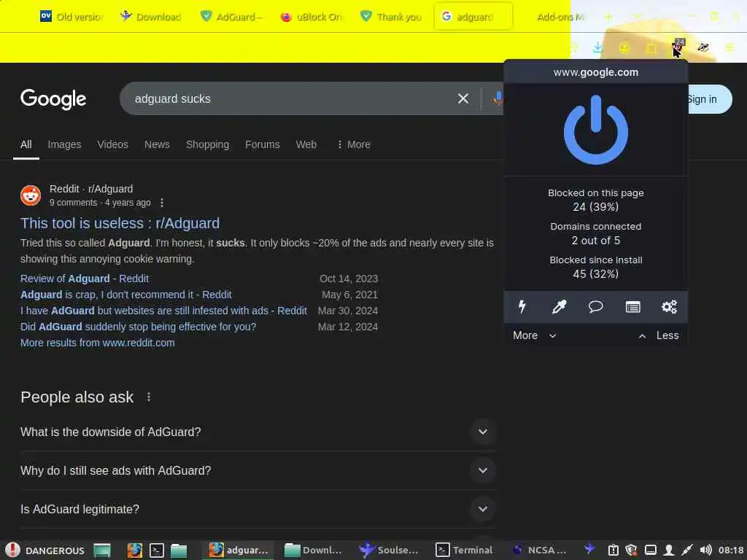Viewport: 747px width, 560px height.
Task: Switch to the Terminal taskbar window
Action: [465, 551]
